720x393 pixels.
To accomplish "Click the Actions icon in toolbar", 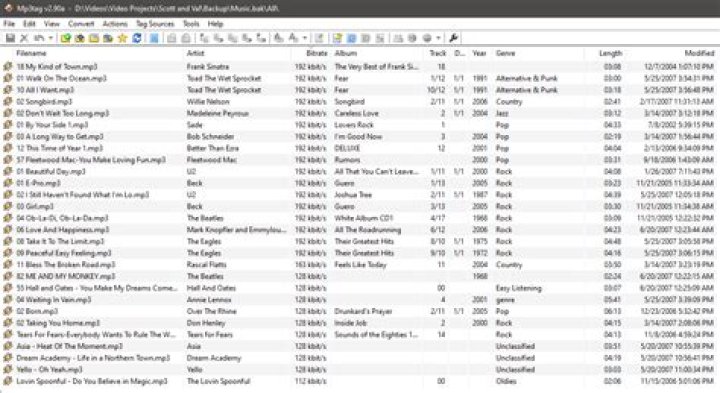I will pos(278,38).
